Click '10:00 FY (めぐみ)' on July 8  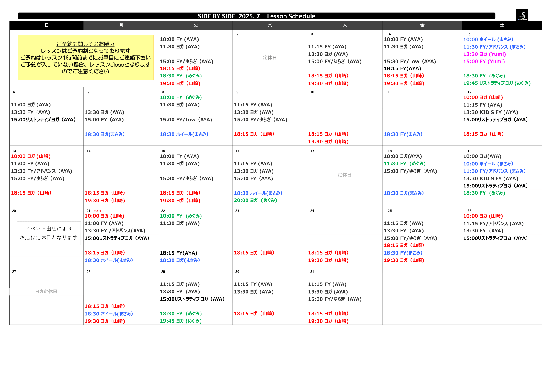181,97
